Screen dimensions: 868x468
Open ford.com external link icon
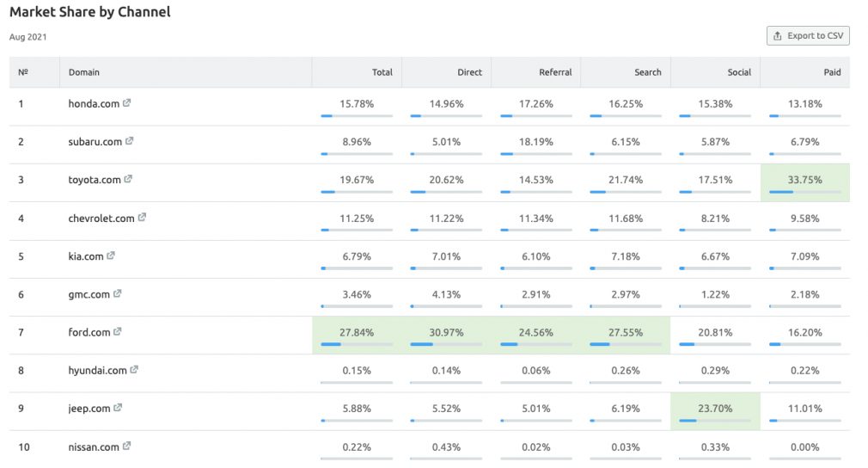pyautogui.click(x=118, y=332)
